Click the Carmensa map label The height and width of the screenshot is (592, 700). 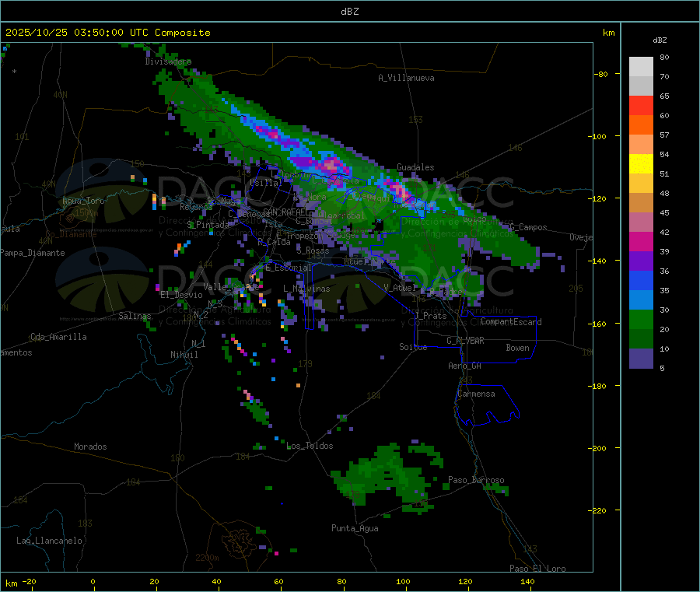pyautogui.click(x=476, y=394)
